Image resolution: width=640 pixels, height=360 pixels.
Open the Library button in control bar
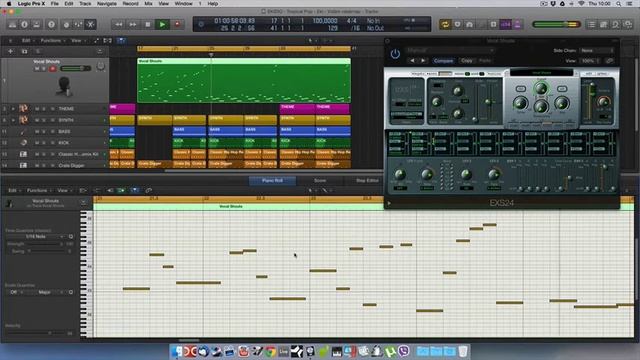click(x=12, y=24)
